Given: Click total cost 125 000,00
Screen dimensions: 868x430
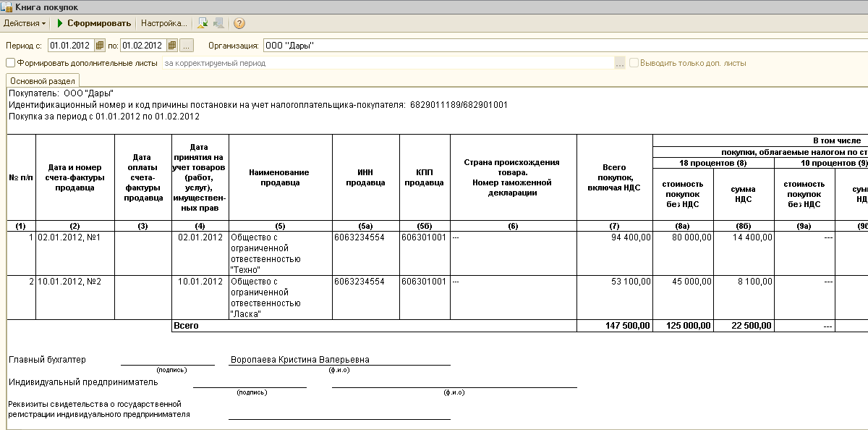Looking at the screenshot, I should [x=684, y=326].
